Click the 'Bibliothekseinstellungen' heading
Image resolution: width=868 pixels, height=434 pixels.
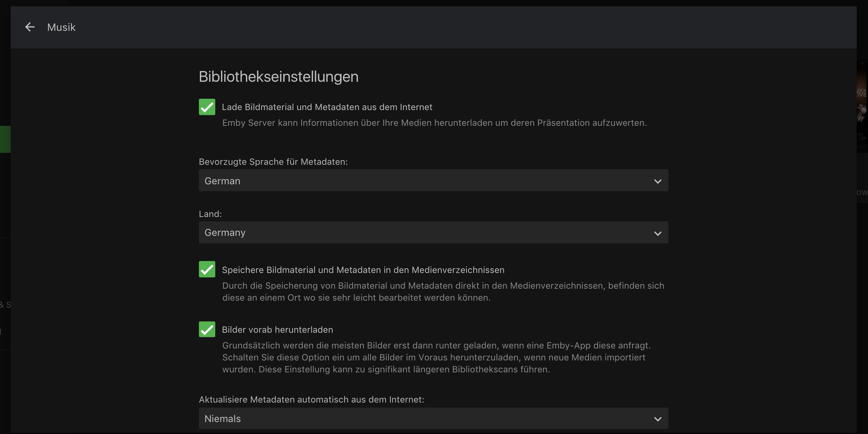click(x=279, y=77)
